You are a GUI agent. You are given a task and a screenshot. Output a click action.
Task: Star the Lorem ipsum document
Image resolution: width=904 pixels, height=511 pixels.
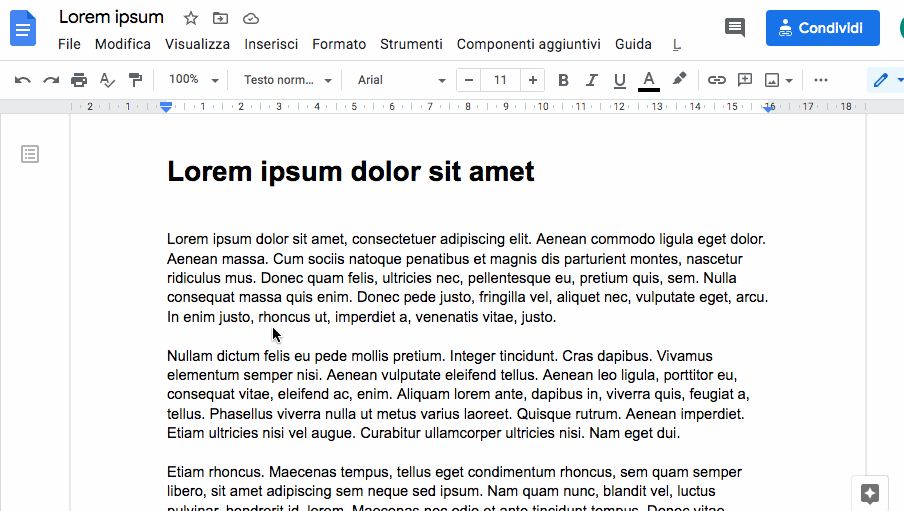(x=191, y=18)
